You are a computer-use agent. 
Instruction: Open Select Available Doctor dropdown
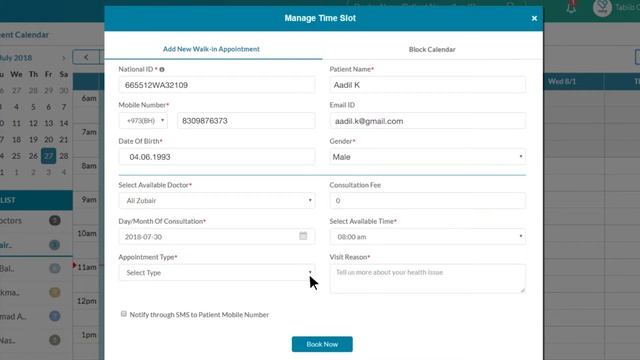(x=217, y=200)
